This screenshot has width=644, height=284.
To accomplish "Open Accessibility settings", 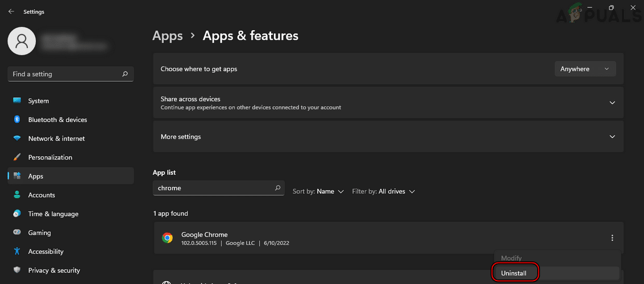I will tap(45, 252).
